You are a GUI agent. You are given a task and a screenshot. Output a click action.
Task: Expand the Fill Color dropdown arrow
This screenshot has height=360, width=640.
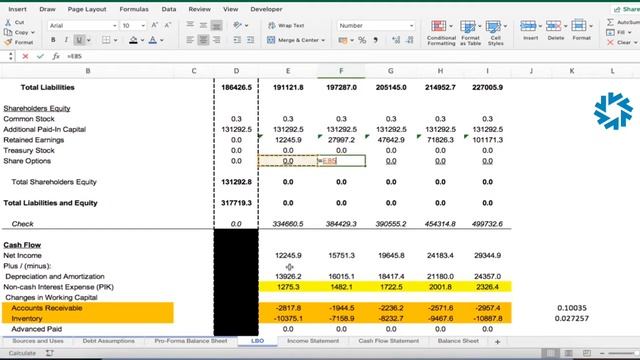point(142,40)
